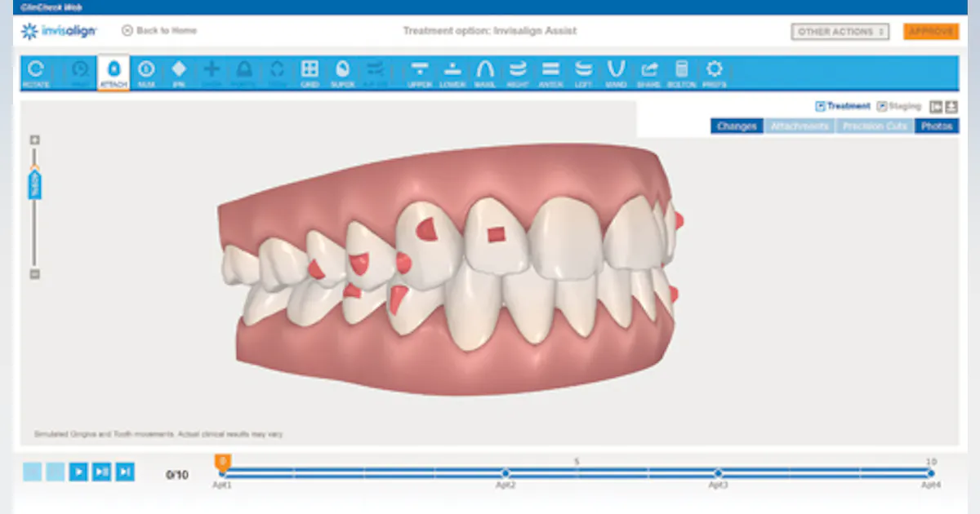Viewport: 980px width, 514px height.
Task: Click the clock icon next to Rotate
Action: coord(80,73)
